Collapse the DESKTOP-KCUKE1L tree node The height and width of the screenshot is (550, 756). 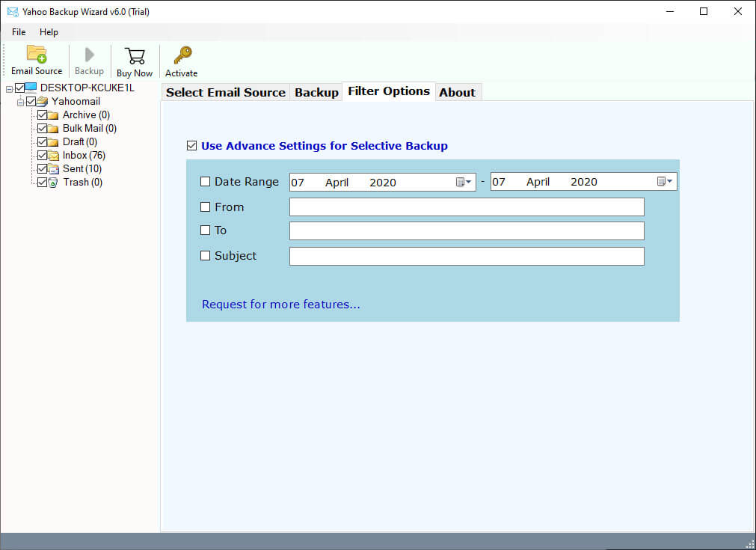9,89
